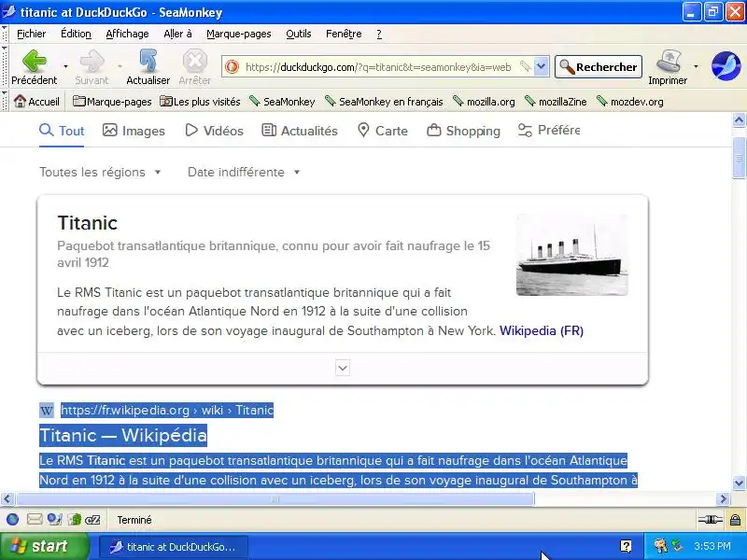The height and width of the screenshot is (560, 747).
Task: Click horizontal scrollbar right arrow
Action: point(723,499)
